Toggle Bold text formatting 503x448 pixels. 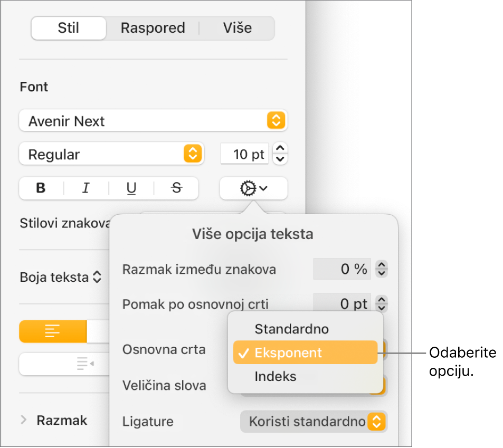tap(41, 188)
